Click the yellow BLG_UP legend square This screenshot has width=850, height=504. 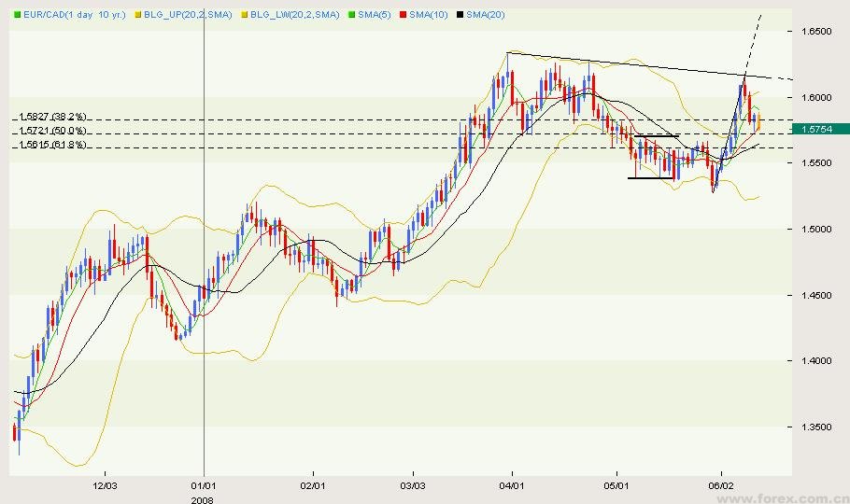[139, 16]
